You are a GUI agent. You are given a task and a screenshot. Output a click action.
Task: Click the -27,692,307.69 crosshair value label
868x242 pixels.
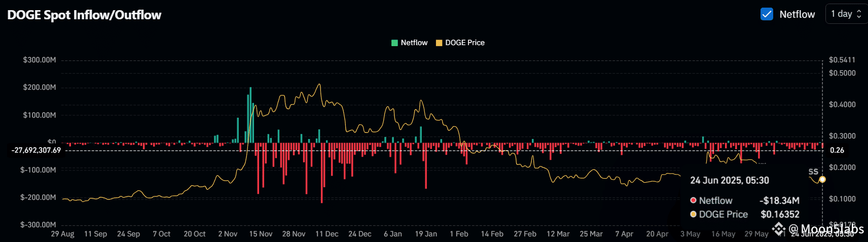[37, 150]
